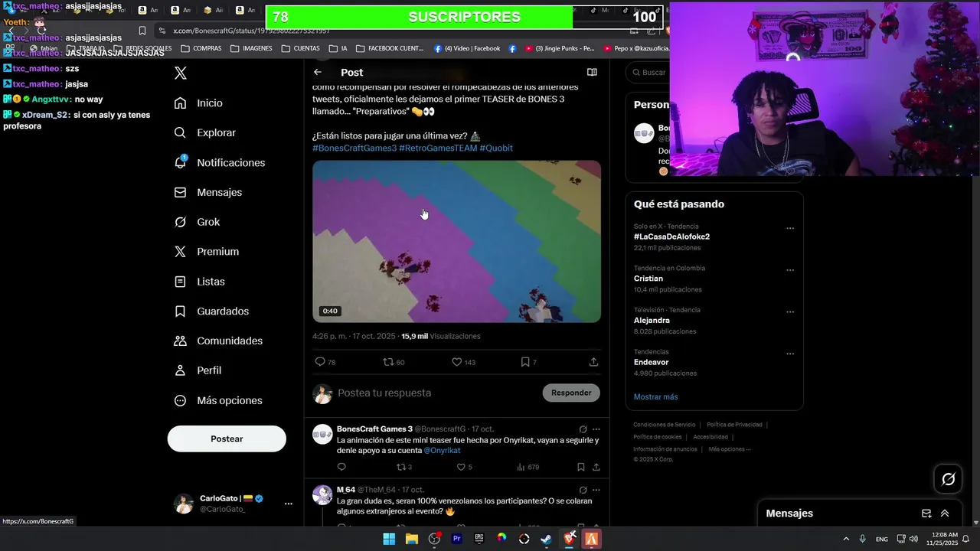
Task: Bookmark the BonesCraft Games 3 comment
Action: tap(581, 467)
